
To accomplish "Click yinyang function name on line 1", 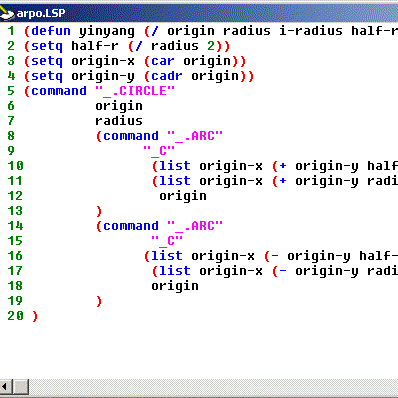I will coord(107,32).
